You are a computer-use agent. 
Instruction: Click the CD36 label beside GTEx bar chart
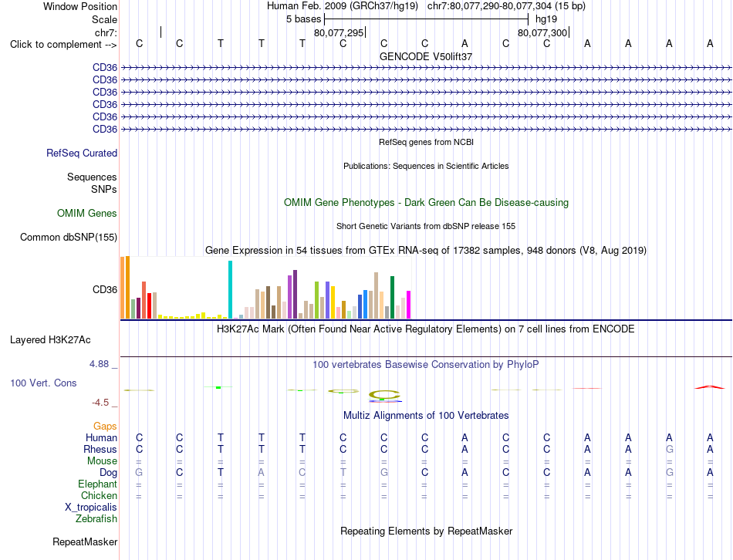105,290
